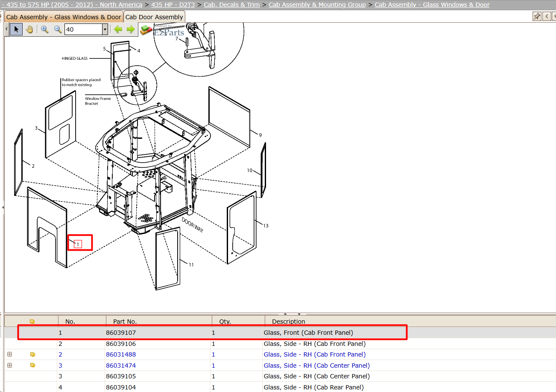Pin the diagram panel
556x392 pixels.
(x=537, y=16)
